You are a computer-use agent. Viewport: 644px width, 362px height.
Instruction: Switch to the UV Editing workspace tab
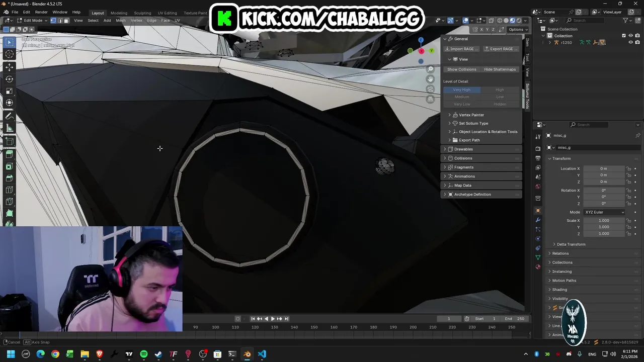coord(167,13)
